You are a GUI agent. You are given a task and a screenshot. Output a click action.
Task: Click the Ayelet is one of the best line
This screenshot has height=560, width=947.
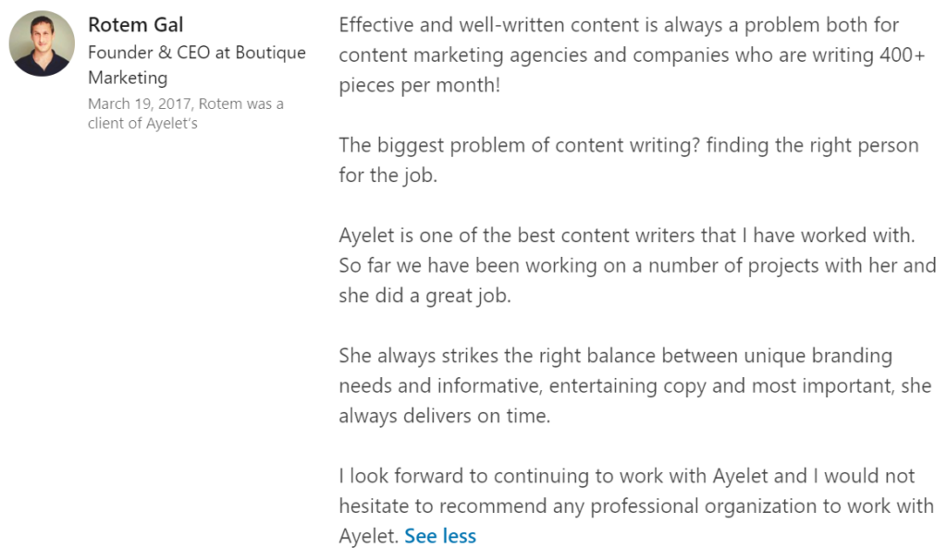tap(627, 236)
